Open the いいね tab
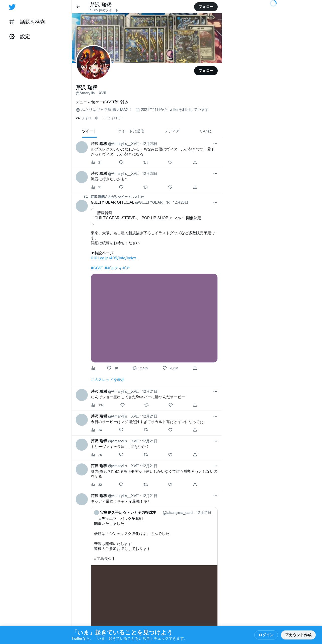Screen dimensions: 322x644 (x=206, y=131)
